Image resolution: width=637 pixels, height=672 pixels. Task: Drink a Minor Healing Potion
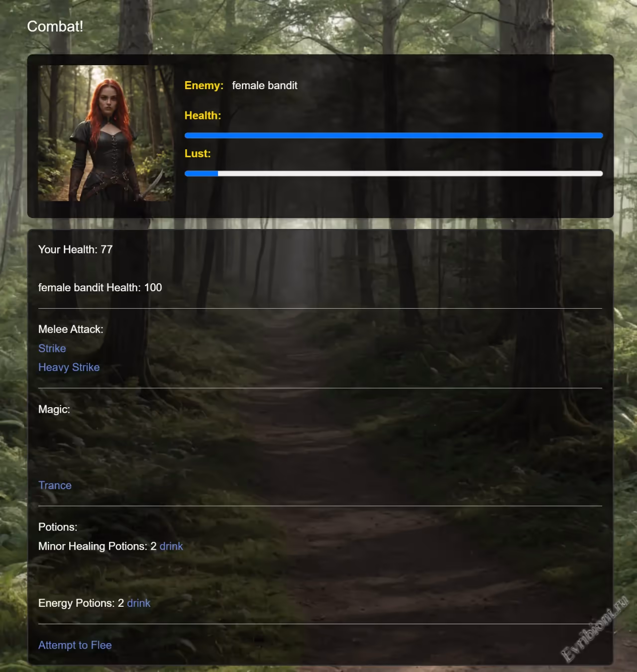pos(171,547)
